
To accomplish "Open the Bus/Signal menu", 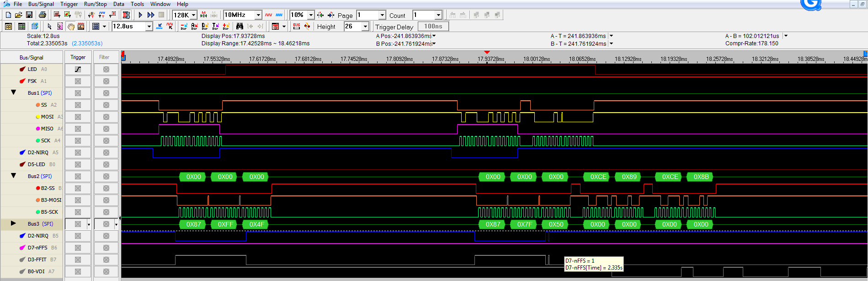I will point(41,4).
